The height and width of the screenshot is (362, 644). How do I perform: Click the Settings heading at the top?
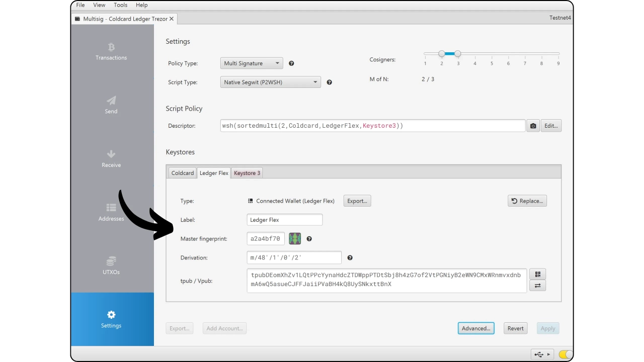point(178,41)
